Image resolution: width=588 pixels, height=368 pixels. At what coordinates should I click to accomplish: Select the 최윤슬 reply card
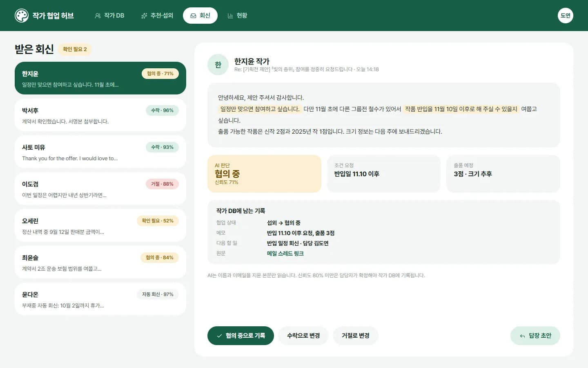click(100, 262)
